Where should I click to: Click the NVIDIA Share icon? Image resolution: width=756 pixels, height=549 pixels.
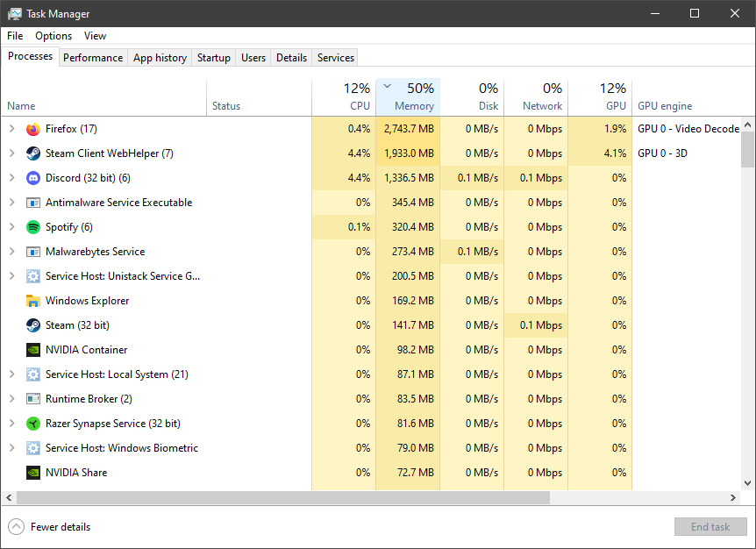click(32, 473)
